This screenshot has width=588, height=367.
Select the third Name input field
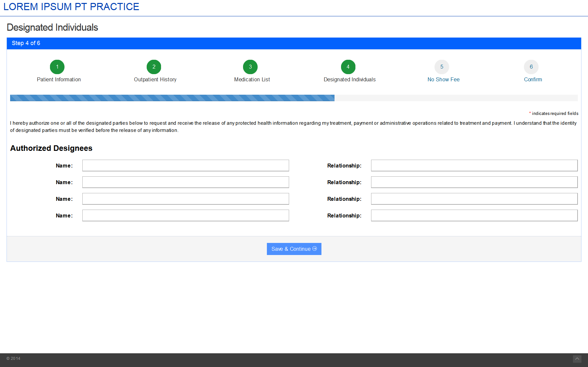tap(186, 199)
